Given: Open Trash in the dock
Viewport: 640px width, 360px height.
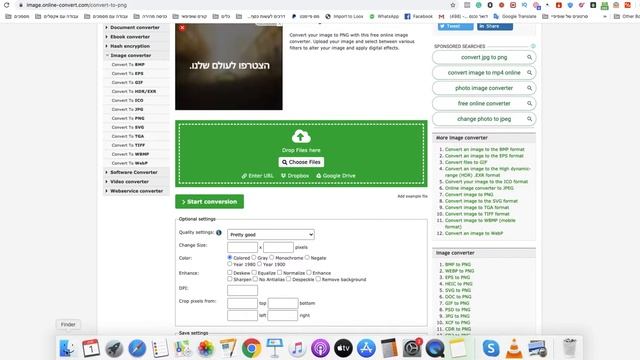Looking at the screenshot, I should pos(569,348).
